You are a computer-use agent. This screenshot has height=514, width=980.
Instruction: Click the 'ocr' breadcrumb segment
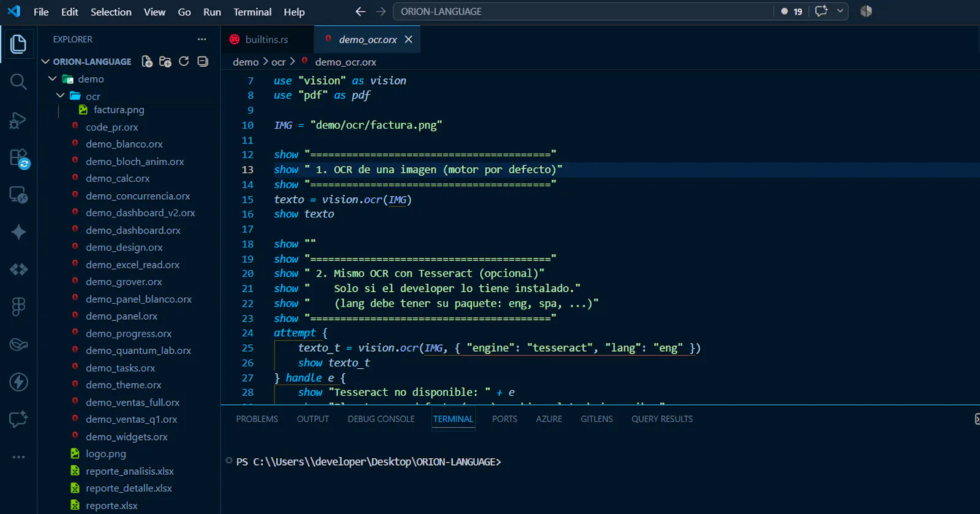[279, 62]
